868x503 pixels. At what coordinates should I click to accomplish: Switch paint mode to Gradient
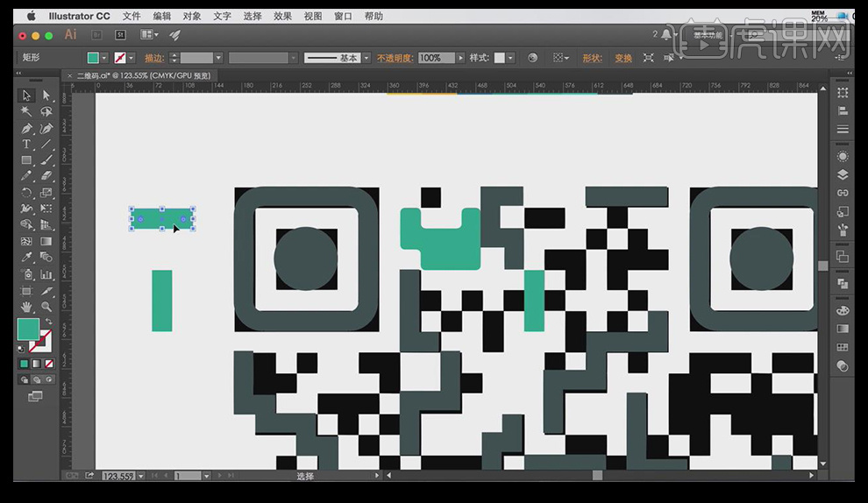click(x=36, y=364)
